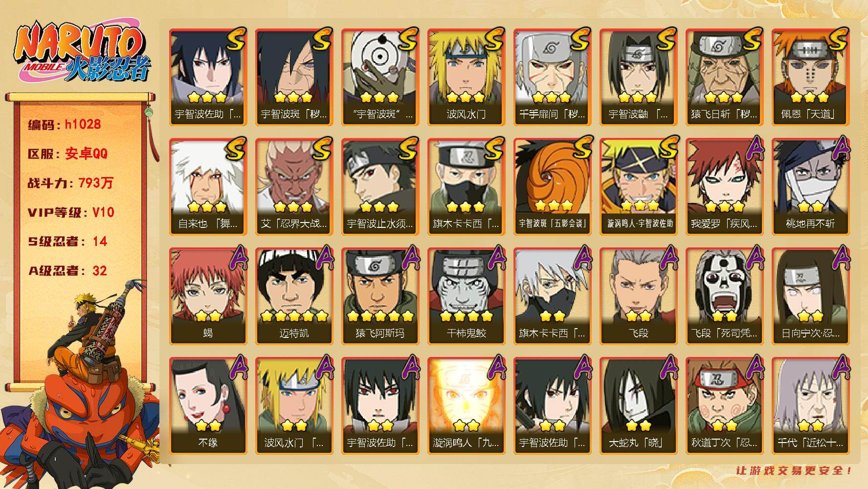The width and height of the screenshot is (868, 489).
Task: Open the 迈特凯 ninja card
Action: [294, 296]
